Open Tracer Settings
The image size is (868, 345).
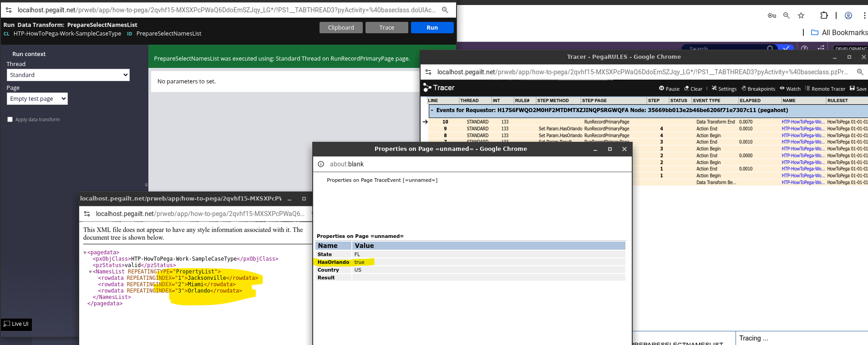[x=724, y=89]
